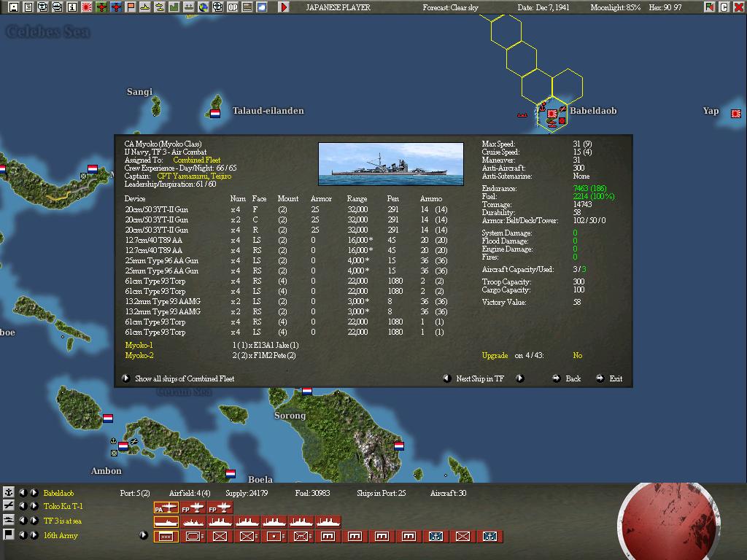Click the rising sun flag toolbar icon
Screen dimensions: 747x560
coord(87,7)
